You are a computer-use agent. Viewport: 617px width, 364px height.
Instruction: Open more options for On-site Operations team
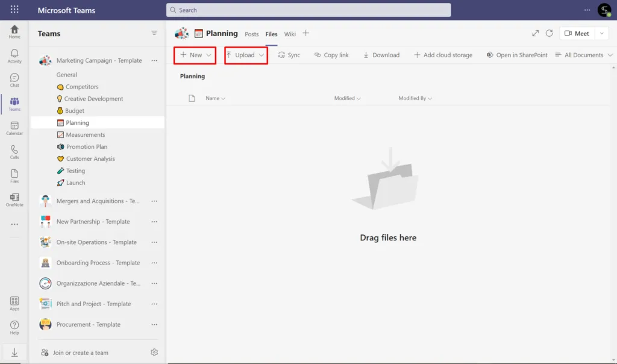(154, 242)
